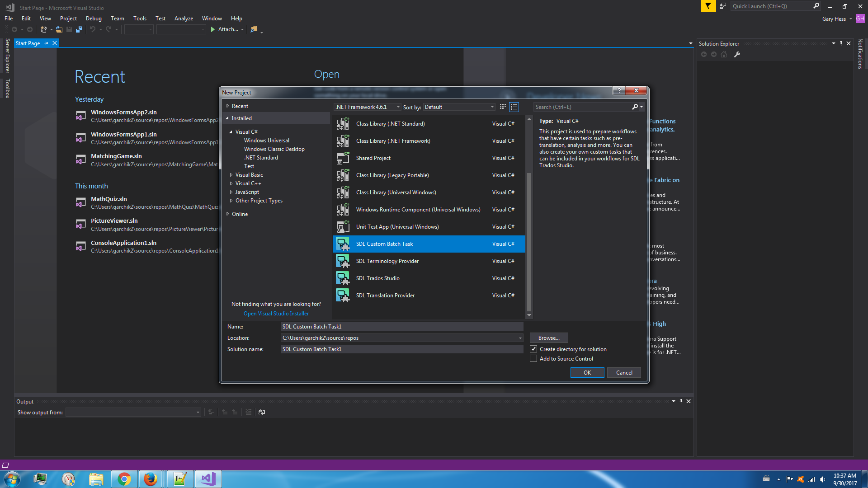Select .NET Standard tree item
Image resolution: width=868 pixels, height=488 pixels.
(261, 158)
